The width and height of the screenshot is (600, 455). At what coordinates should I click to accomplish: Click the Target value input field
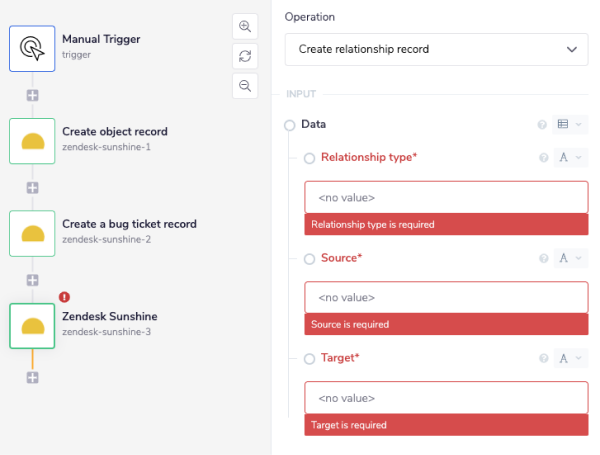pyautogui.click(x=446, y=398)
